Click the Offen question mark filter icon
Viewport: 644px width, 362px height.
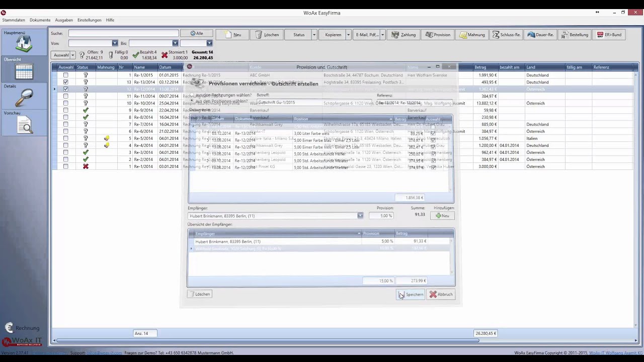point(82,55)
